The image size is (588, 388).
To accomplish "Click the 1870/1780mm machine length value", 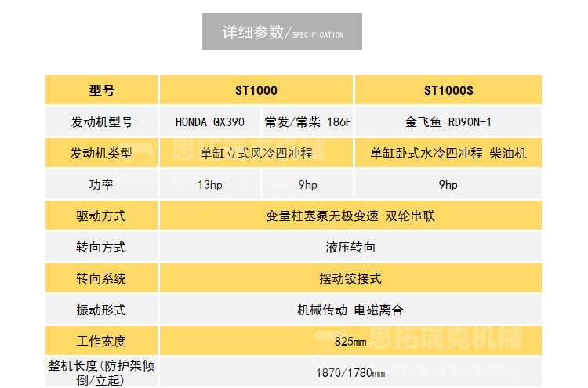I will tap(350, 372).
